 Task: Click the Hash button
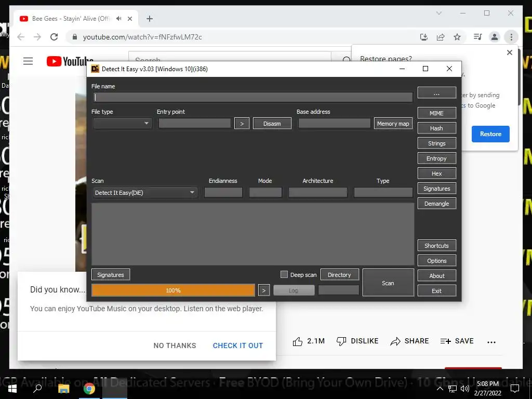click(x=436, y=128)
